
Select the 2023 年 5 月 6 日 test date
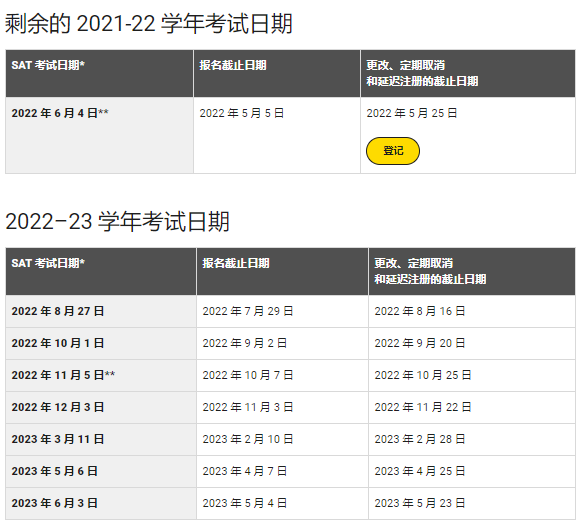55,471
